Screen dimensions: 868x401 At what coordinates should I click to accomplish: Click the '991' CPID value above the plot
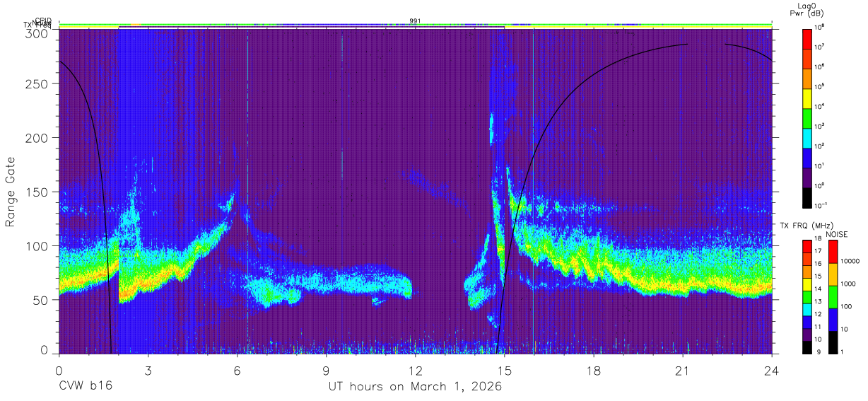pyautogui.click(x=415, y=21)
